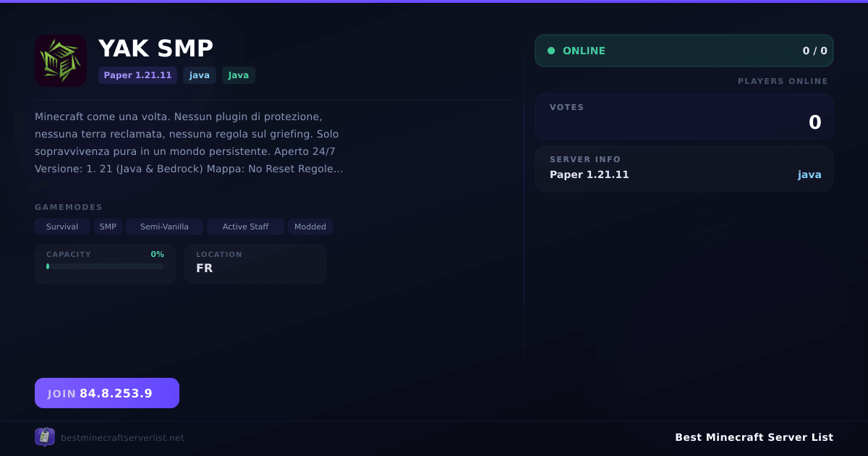Click Paper 1.21.11 in the Server Info card

(x=590, y=174)
